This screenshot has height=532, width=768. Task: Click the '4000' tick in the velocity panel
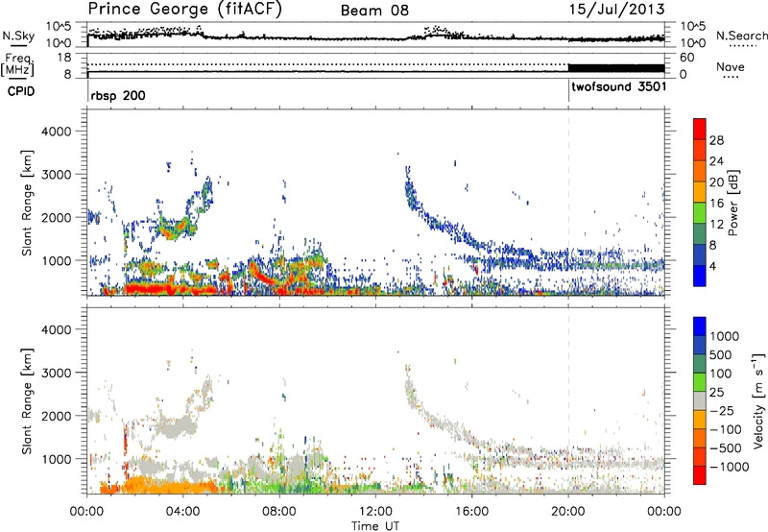coord(57,329)
